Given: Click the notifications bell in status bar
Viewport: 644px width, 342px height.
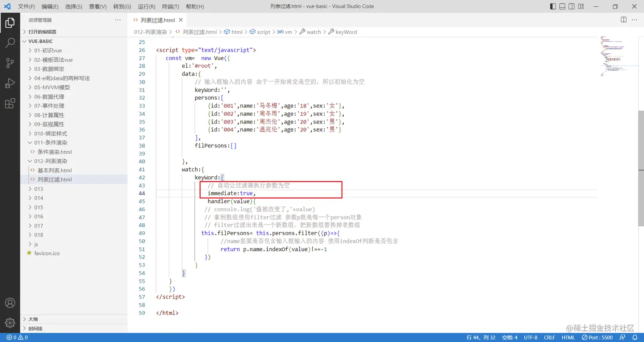Looking at the screenshot, I should tap(635, 337).
